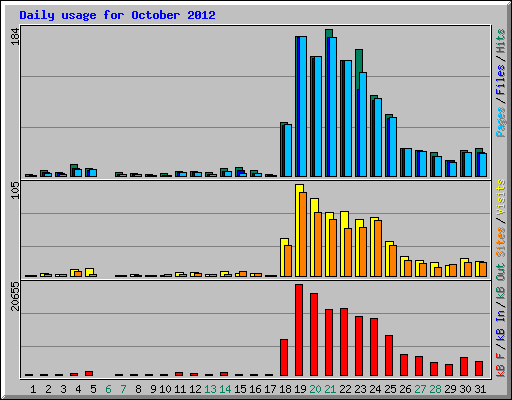Click day 10 on the date axis

coord(165,389)
